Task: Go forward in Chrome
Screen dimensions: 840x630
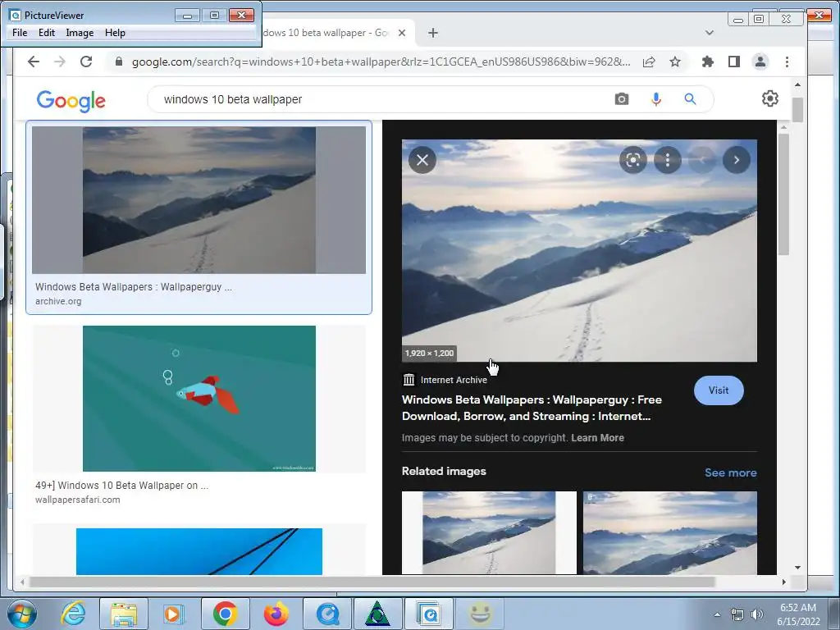Action: [59, 62]
